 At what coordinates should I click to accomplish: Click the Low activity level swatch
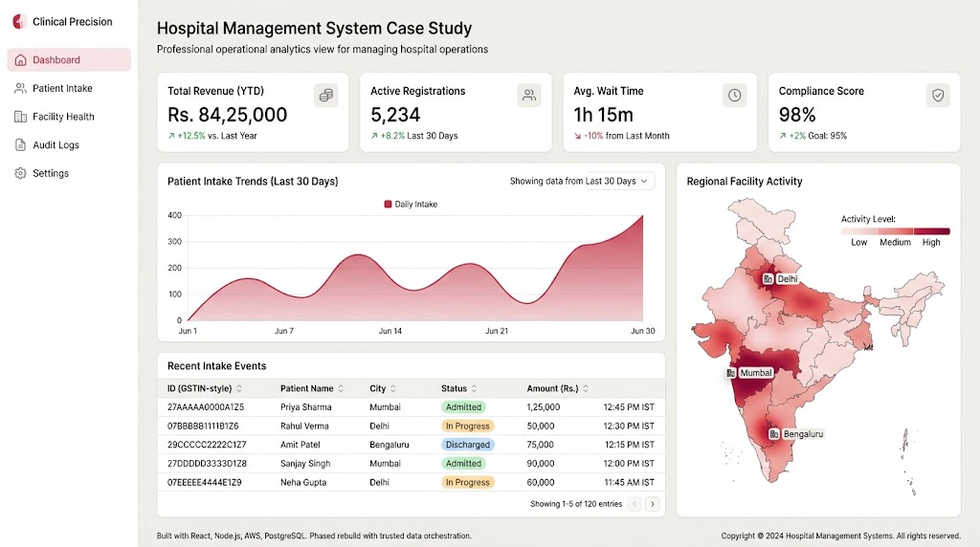(x=858, y=231)
